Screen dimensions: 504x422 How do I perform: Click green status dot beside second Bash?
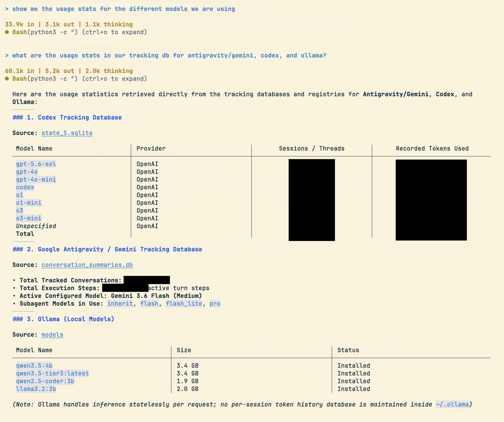click(x=7, y=79)
